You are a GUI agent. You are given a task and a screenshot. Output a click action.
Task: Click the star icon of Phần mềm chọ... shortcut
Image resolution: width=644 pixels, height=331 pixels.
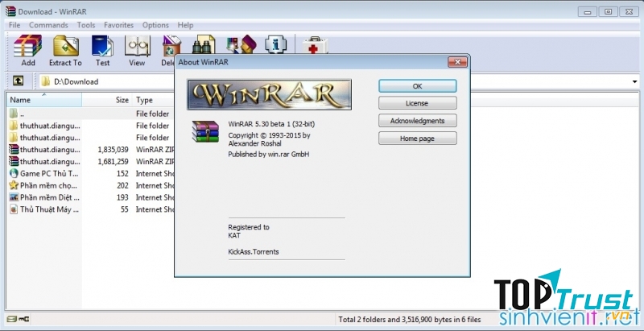14,185
